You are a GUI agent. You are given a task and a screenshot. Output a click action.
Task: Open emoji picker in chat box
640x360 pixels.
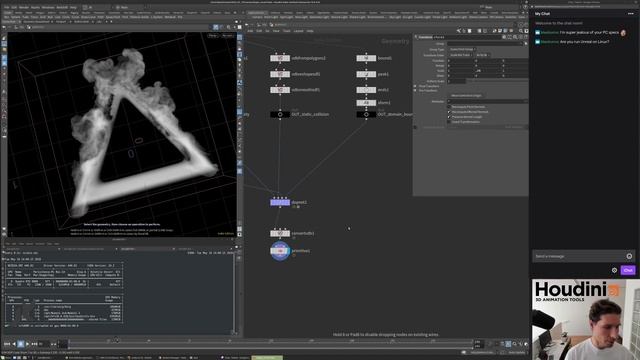629,256
